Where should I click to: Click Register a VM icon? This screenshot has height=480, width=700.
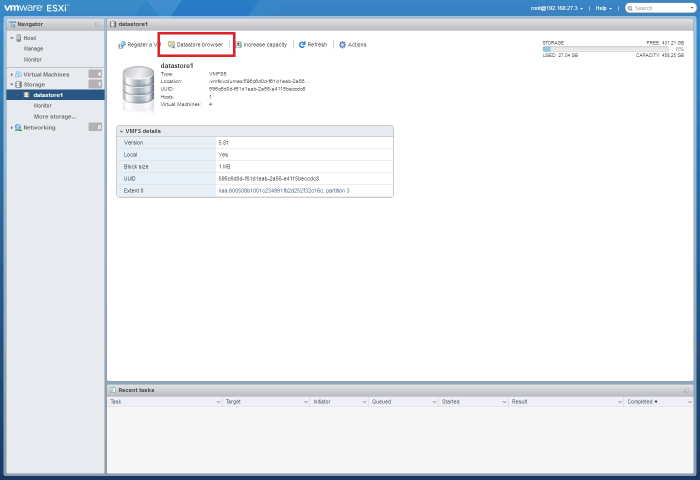pyautogui.click(x=121, y=45)
